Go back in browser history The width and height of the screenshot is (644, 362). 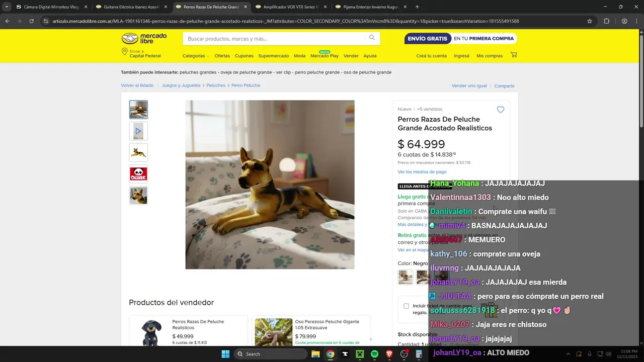(7, 21)
